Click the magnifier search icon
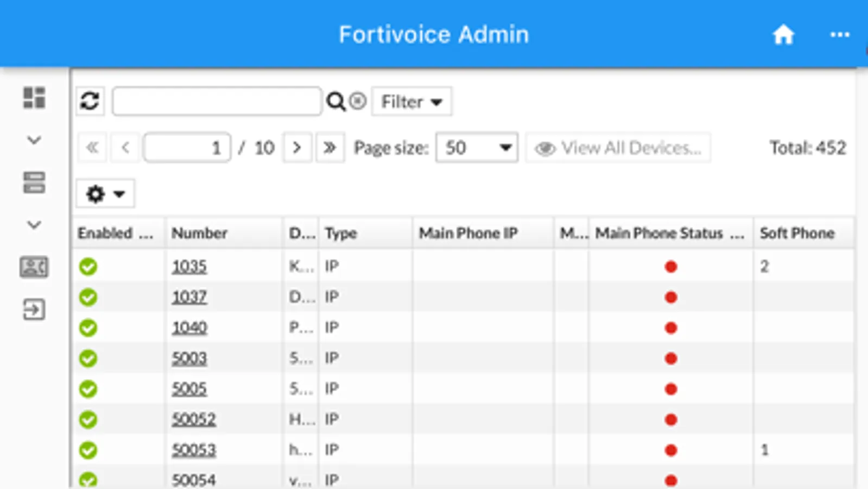Viewport: 868px width, 489px height. click(x=335, y=102)
